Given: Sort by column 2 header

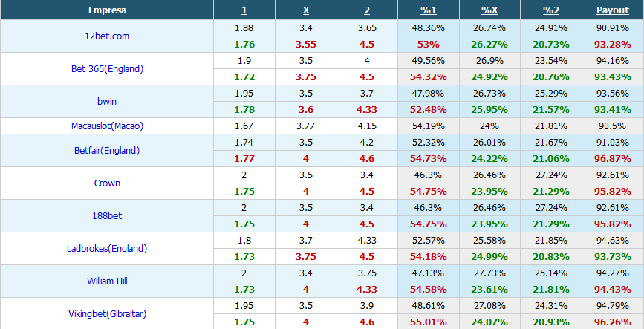Looking at the screenshot, I should point(367,10).
